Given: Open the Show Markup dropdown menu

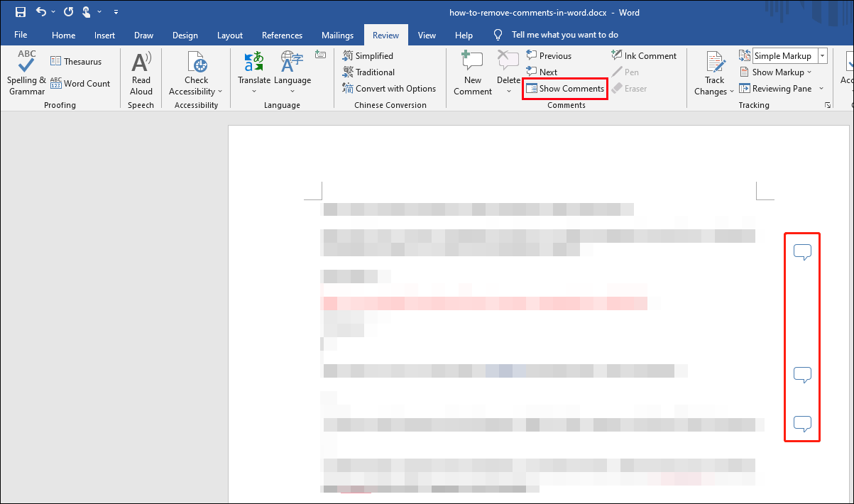Looking at the screenshot, I should (x=776, y=72).
